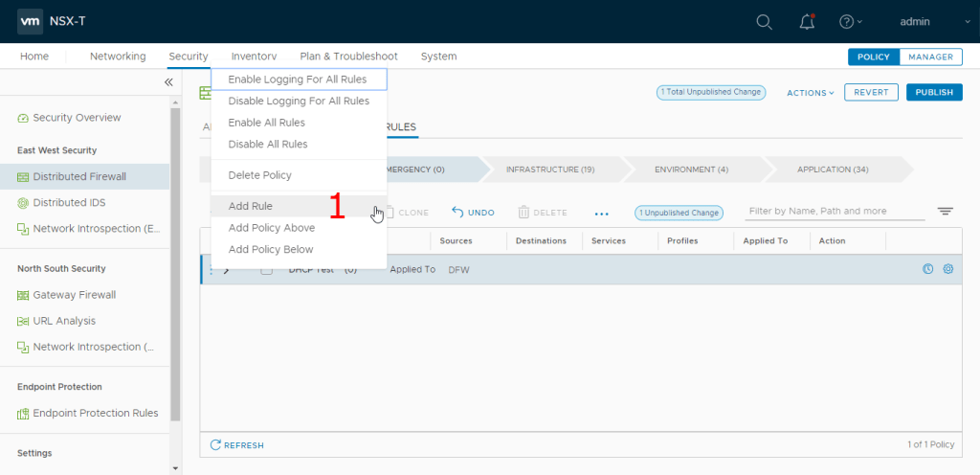Open the filter options icon
This screenshot has height=475, width=980.
[946, 212]
